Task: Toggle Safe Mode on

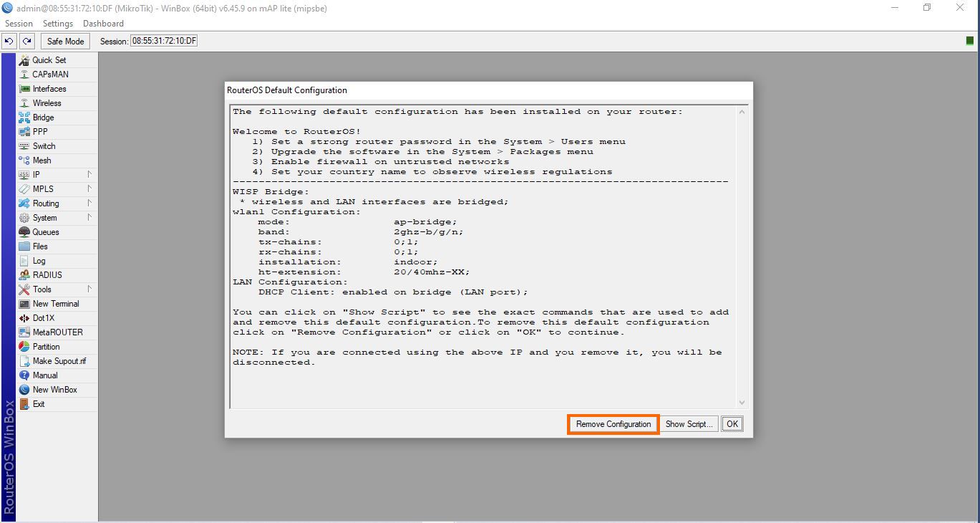Action: (65, 42)
